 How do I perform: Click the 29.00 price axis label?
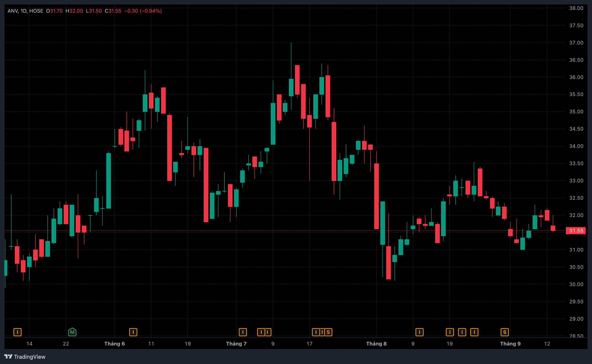(576, 319)
